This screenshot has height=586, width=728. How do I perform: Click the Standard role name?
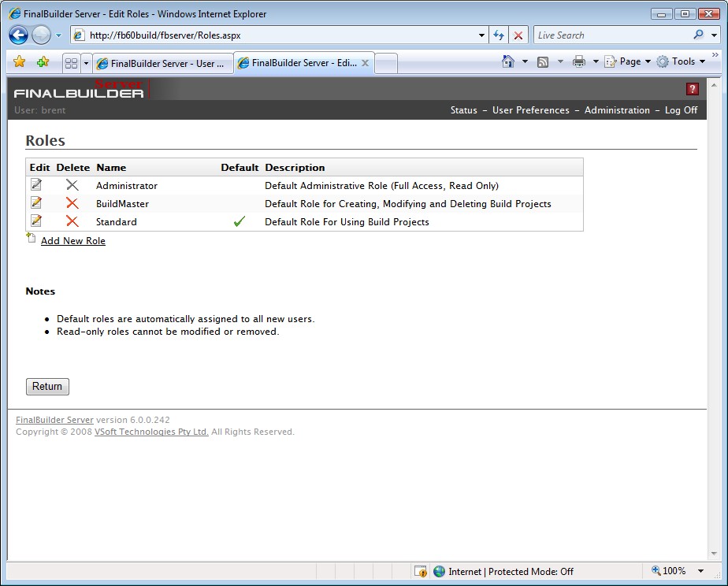click(117, 222)
